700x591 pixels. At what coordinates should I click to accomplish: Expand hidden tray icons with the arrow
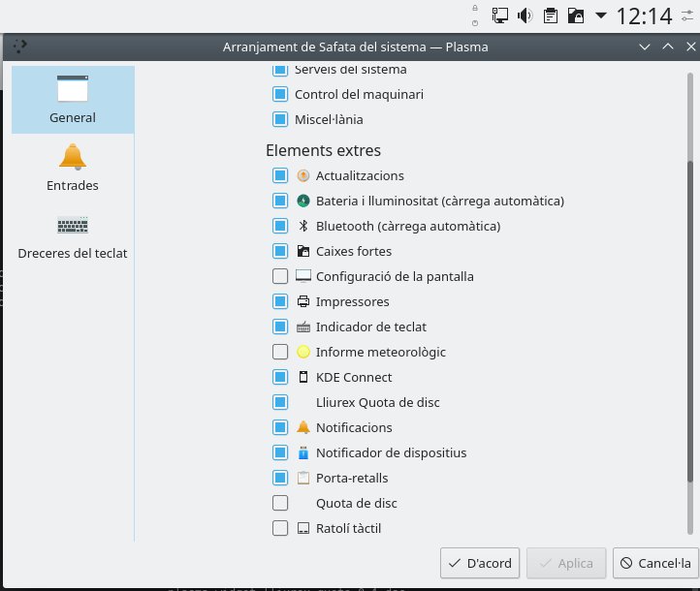[x=601, y=16]
